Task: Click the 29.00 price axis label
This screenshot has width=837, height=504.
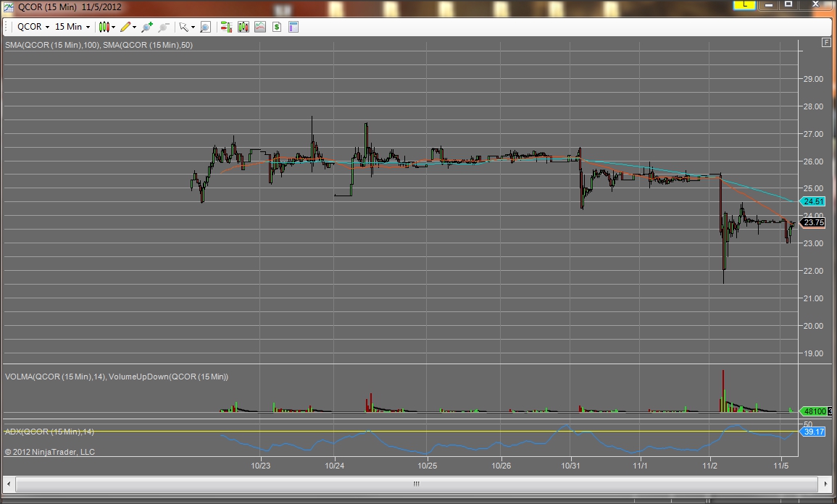Action: [x=814, y=79]
